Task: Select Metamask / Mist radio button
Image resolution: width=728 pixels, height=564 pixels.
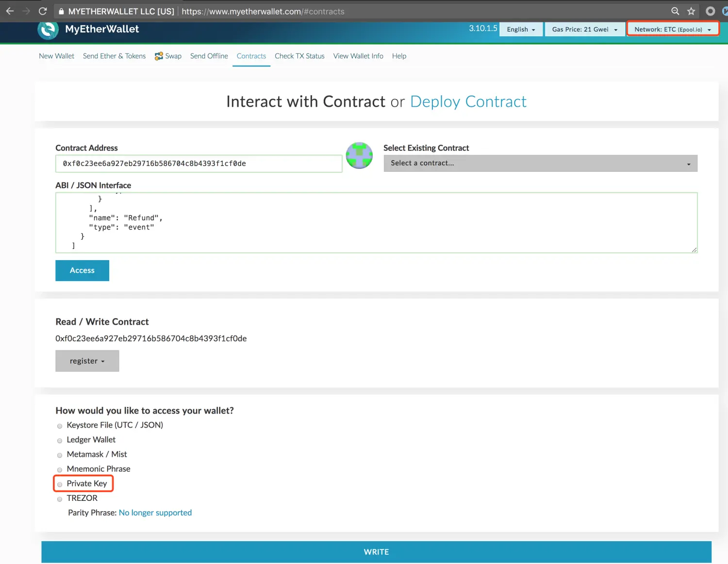Action: tap(60, 455)
